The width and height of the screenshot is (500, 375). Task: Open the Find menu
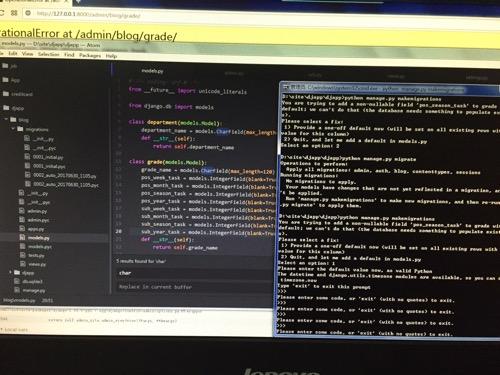pyautogui.click(x=69, y=54)
